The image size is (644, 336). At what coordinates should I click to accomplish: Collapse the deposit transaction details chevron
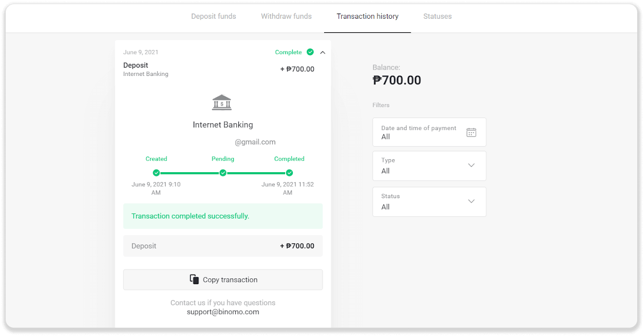tap(323, 52)
